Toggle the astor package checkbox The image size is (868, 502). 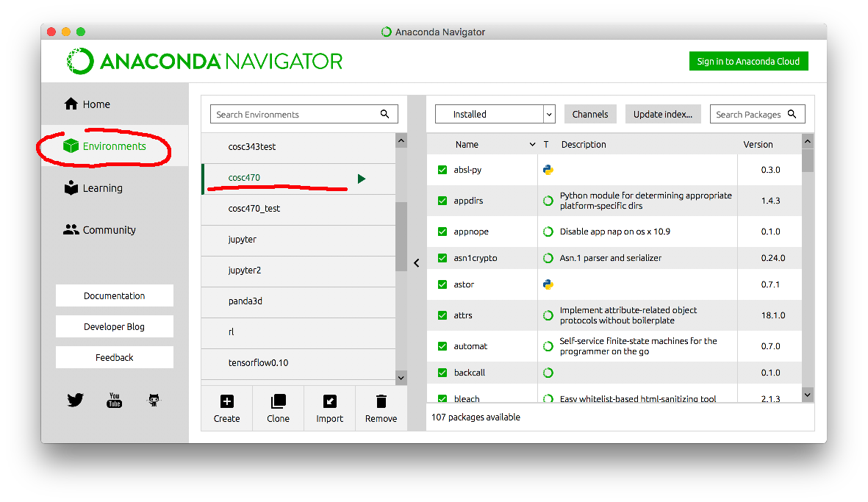pos(442,284)
